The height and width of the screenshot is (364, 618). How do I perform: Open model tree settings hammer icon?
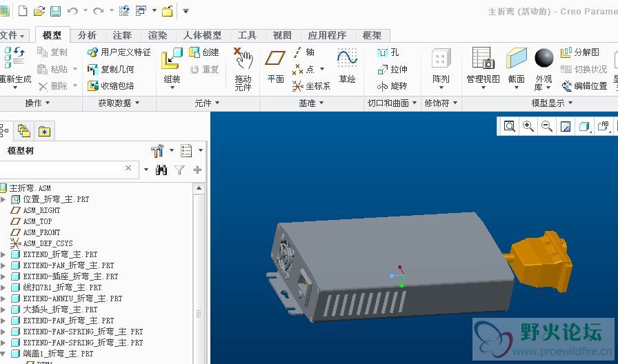pyautogui.click(x=157, y=150)
